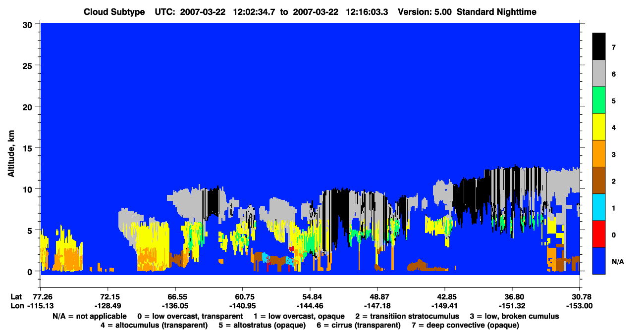Click longitude value -128.49

click(107, 305)
